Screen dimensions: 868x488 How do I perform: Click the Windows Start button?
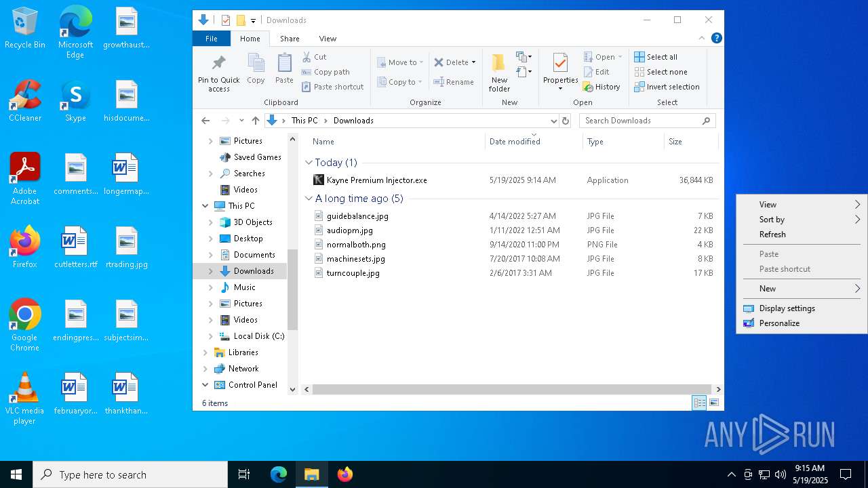tap(16, 474)
